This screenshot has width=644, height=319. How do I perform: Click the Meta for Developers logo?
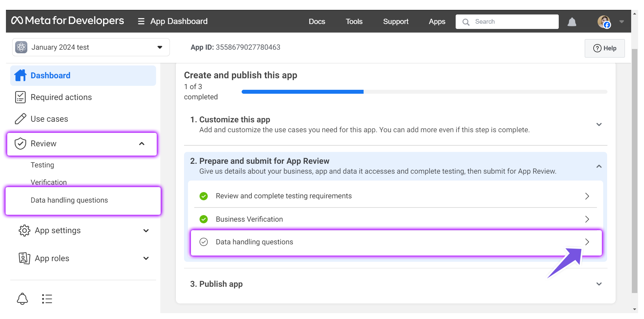[67, 21]
